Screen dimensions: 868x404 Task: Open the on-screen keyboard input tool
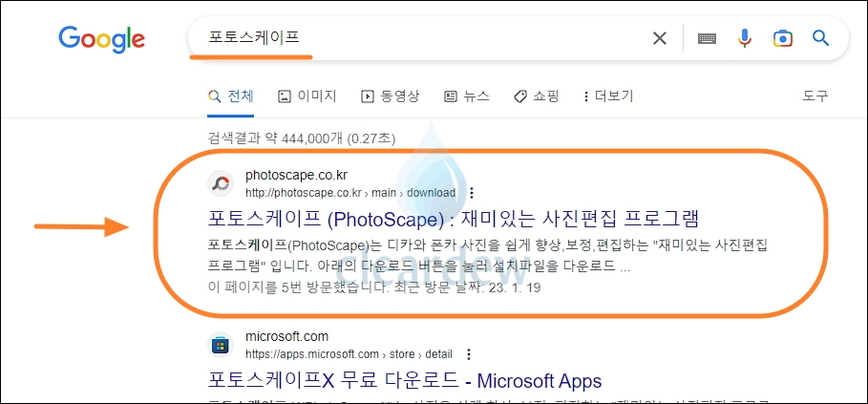pos(707,38)
